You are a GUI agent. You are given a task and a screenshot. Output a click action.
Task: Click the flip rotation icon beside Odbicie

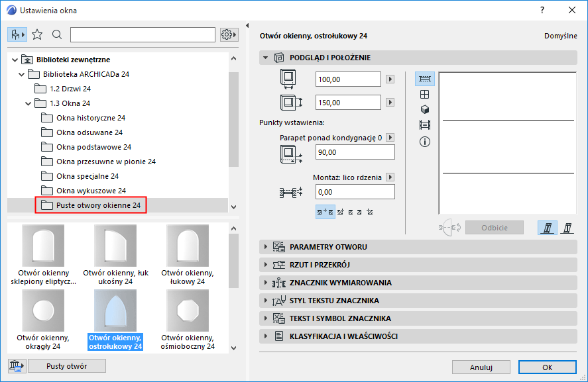pyautogui.click(x=450, y=228)
